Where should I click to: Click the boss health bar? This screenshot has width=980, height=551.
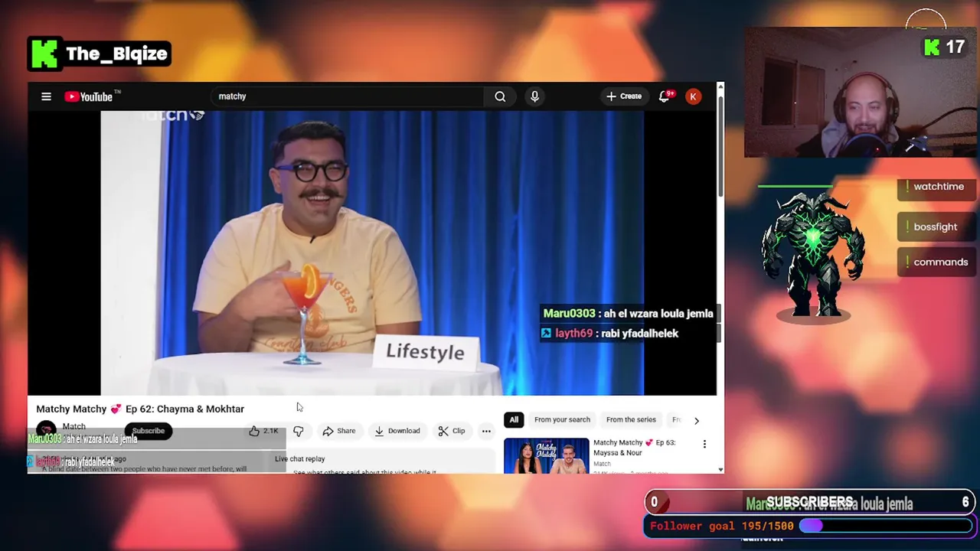pos(795,186)
